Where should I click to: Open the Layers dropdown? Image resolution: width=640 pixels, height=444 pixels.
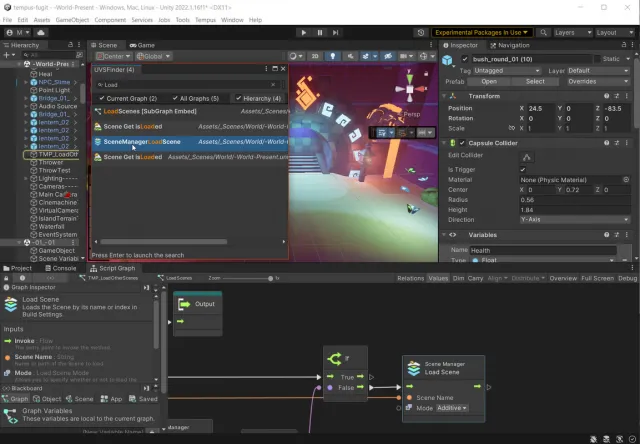pos(573,33)
